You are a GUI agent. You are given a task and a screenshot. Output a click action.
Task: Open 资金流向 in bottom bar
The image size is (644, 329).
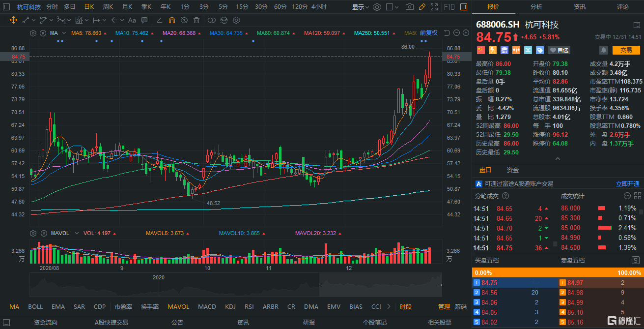click(x=46, y=323)
